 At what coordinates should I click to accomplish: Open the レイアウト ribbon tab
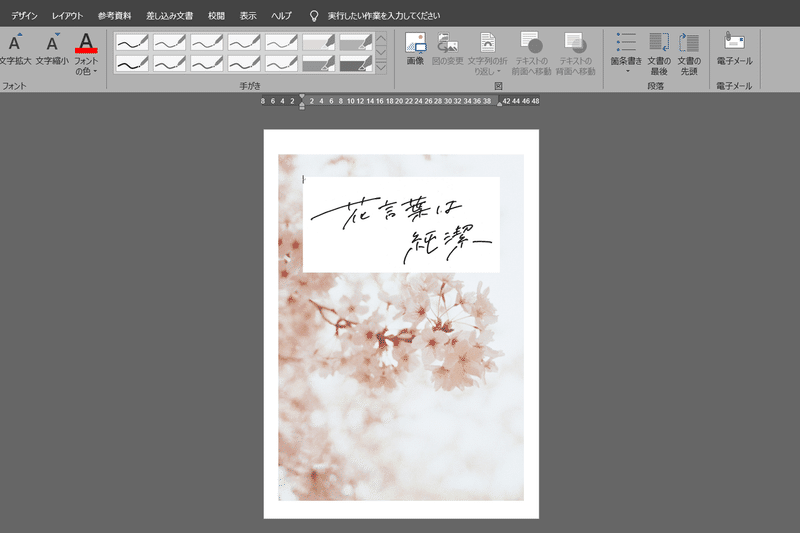click(x=67, y=16)
